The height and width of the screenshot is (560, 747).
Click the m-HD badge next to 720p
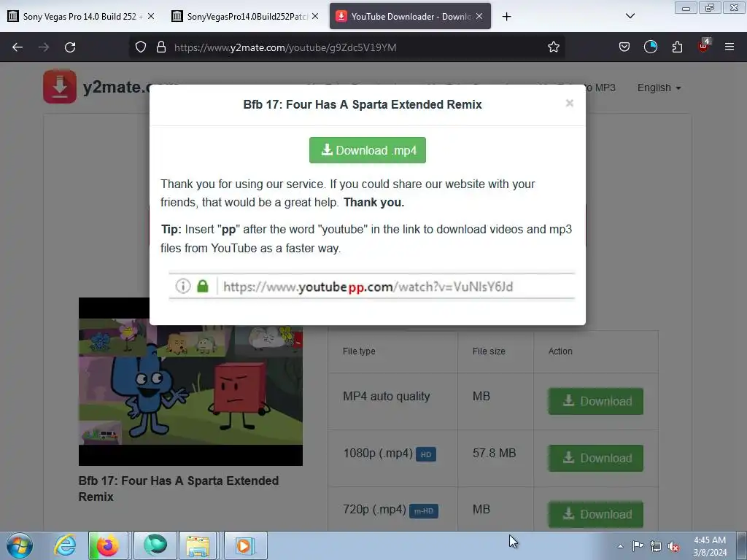point(424,511)
